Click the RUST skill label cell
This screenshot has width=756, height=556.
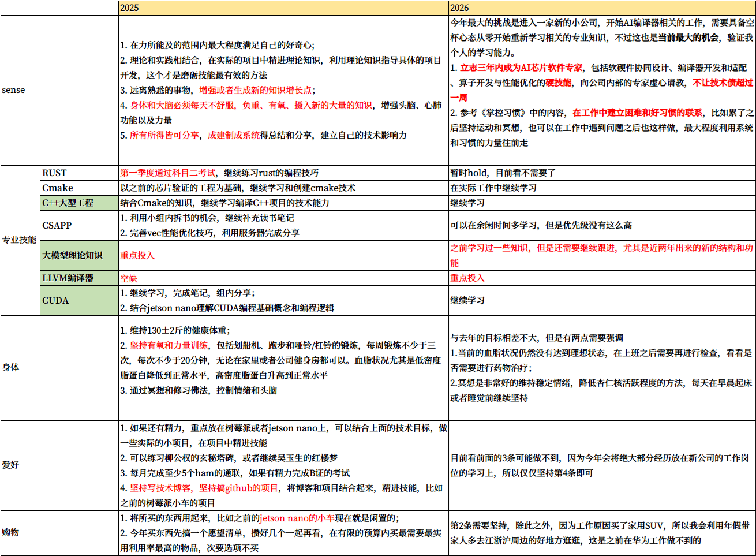click(78, 173)
